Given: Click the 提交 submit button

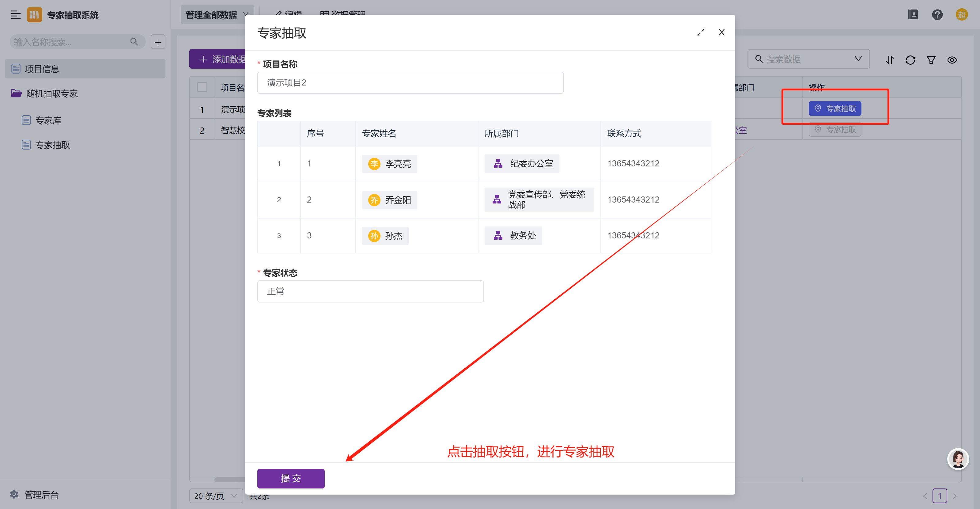Looking at the screenshot, I should (291, 478).
